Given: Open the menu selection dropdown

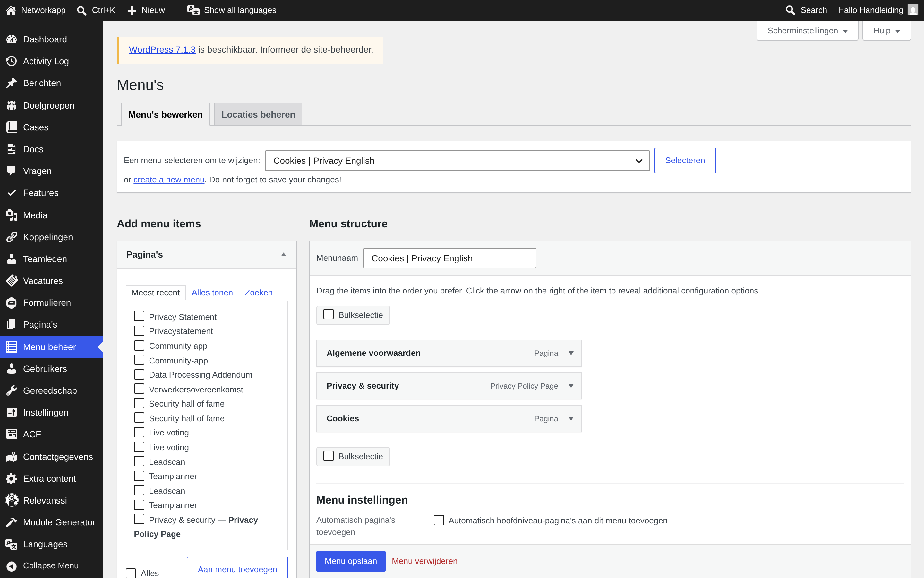Looking at the screenshot, I should point(457,161).
